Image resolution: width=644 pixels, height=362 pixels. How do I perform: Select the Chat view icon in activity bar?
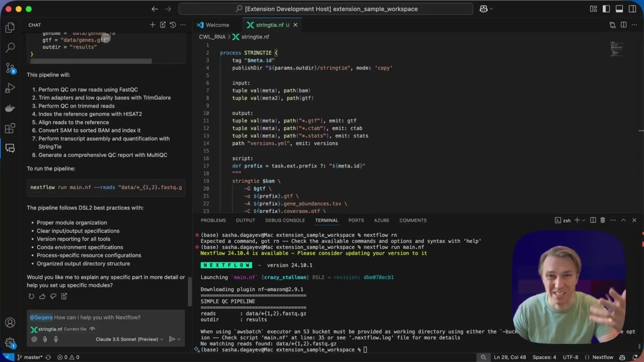(x=10, y=148)
